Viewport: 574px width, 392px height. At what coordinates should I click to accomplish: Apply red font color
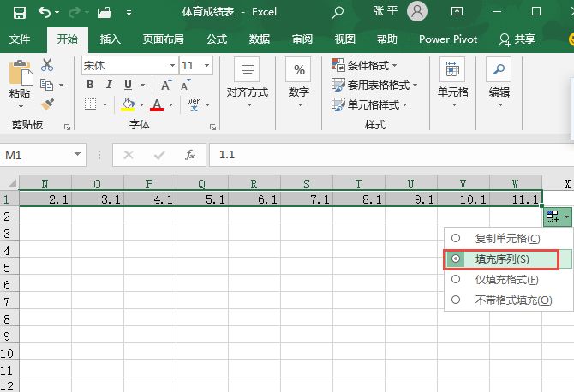click(x=157, y=105)
